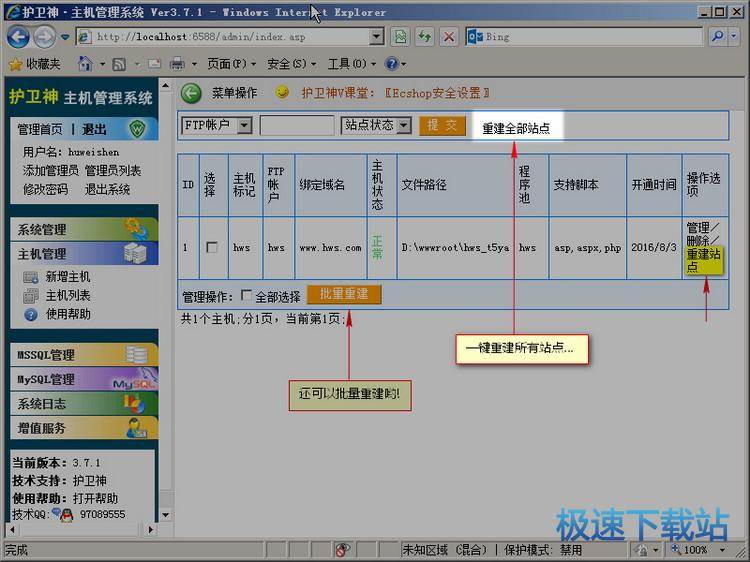Screen dimensions: 750x562
Task: Expand the address bar history dropdown
Action: click(x=377, y=36)
